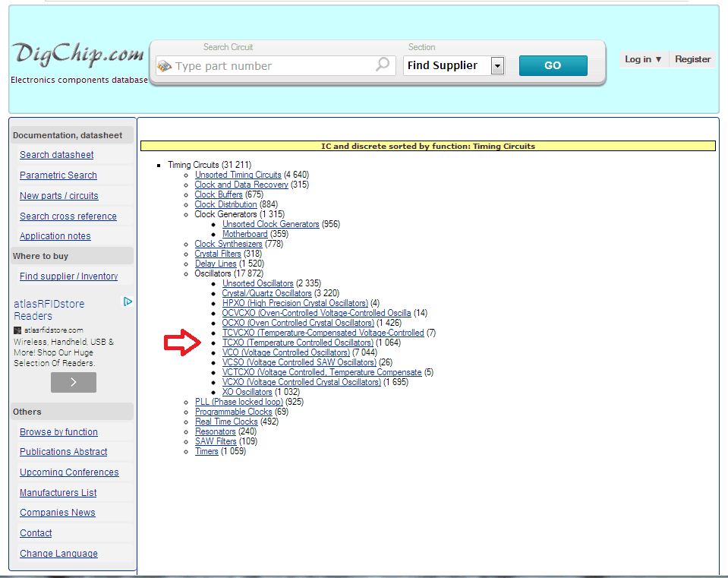This screenshot has width=728, height=578.
Task: Click Change Language in the sidebar
Action: coord(58,554)
